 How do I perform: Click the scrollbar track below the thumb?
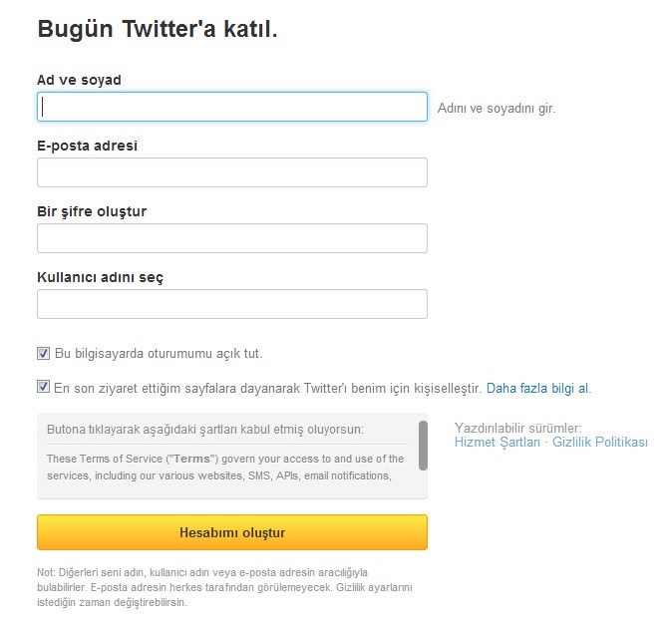[423, 483]
